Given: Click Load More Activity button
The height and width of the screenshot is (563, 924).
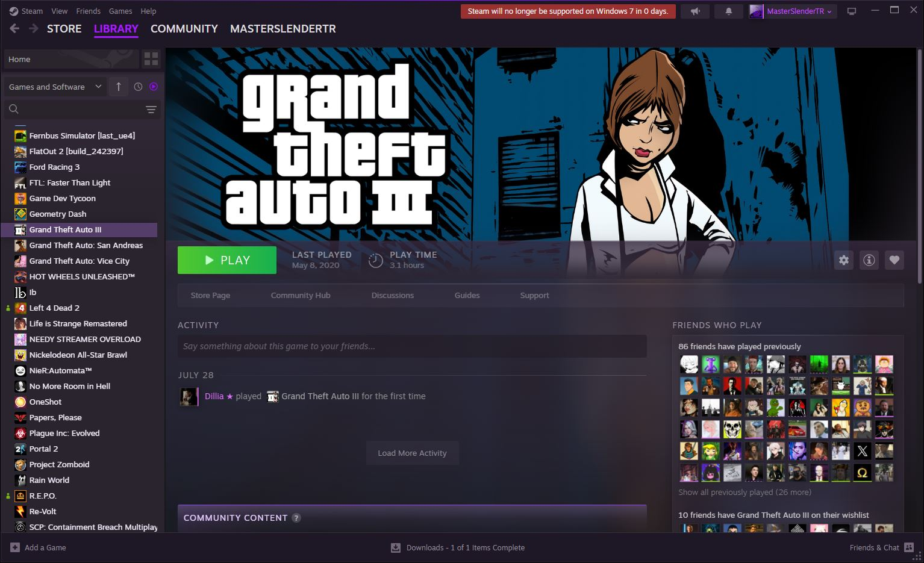Looking at the screenshot, I should tap(413, 453).
